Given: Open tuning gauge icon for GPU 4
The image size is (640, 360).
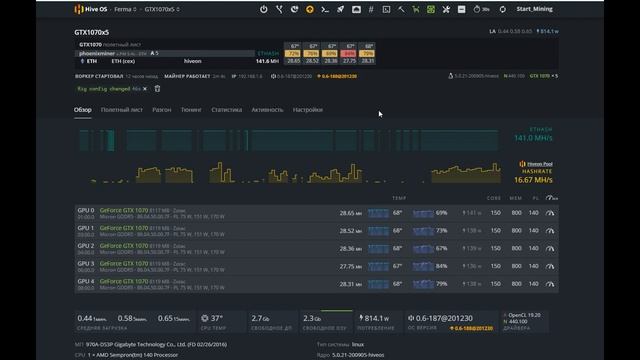Looking at the screenshot, I should click(550, 284).
